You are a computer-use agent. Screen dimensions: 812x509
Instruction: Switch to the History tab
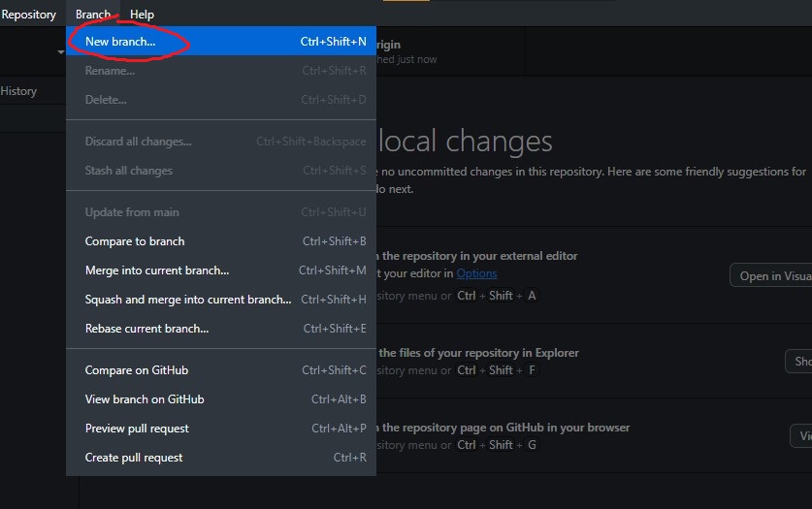coord(20,91)
